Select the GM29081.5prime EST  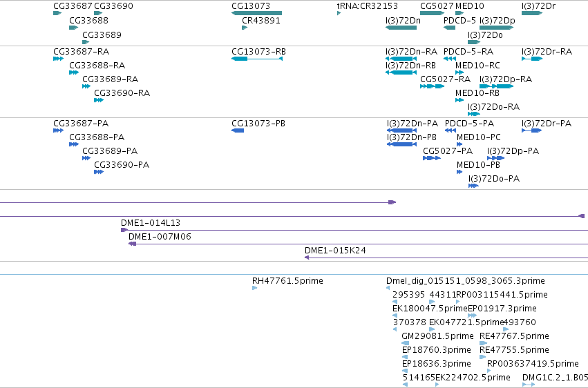point(406,343)
